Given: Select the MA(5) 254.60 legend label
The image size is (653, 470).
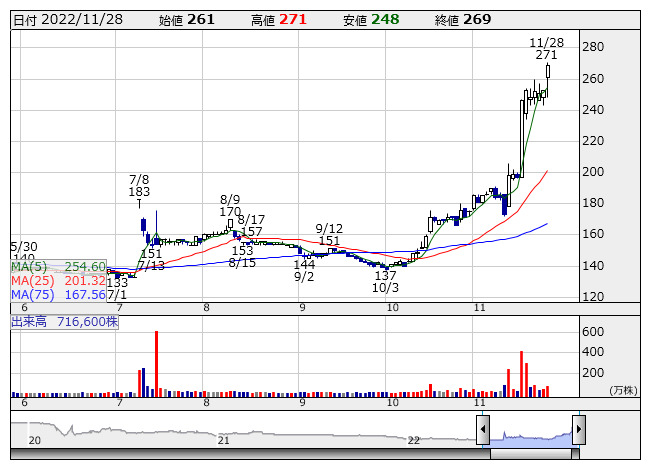Looking at the screenshot, I should tap(58, 267).
